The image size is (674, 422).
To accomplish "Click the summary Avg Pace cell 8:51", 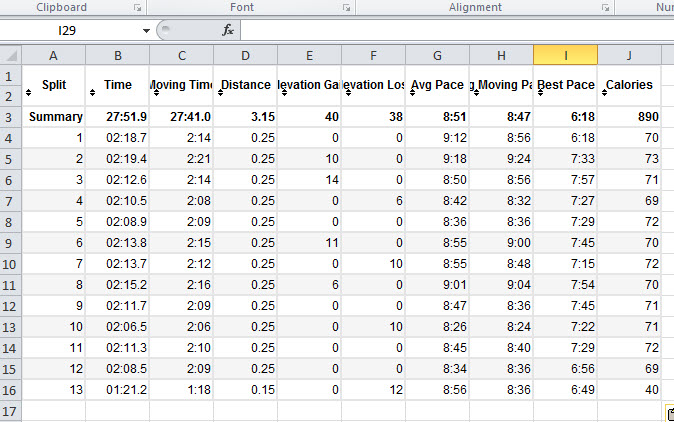I will coord(437,116).
